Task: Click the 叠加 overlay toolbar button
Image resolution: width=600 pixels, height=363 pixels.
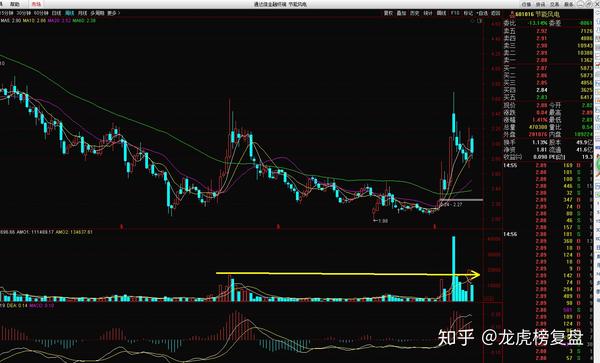Action: 401,13
